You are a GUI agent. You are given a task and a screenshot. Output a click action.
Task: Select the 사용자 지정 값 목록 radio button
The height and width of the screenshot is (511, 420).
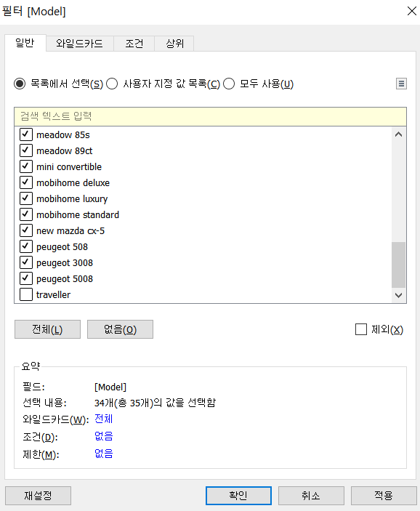tap(112, 84)
